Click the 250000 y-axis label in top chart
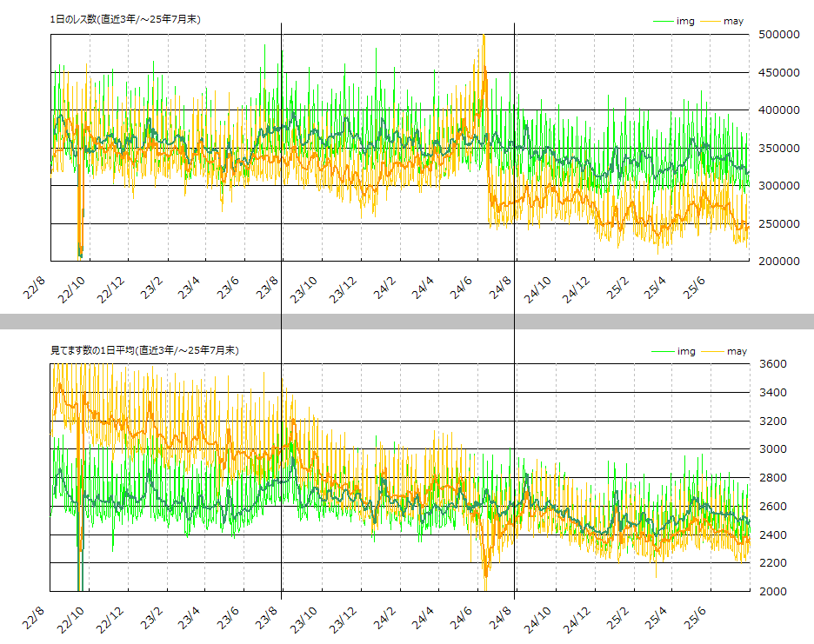This screenshot has width=814, height=644. click(778, 224)
